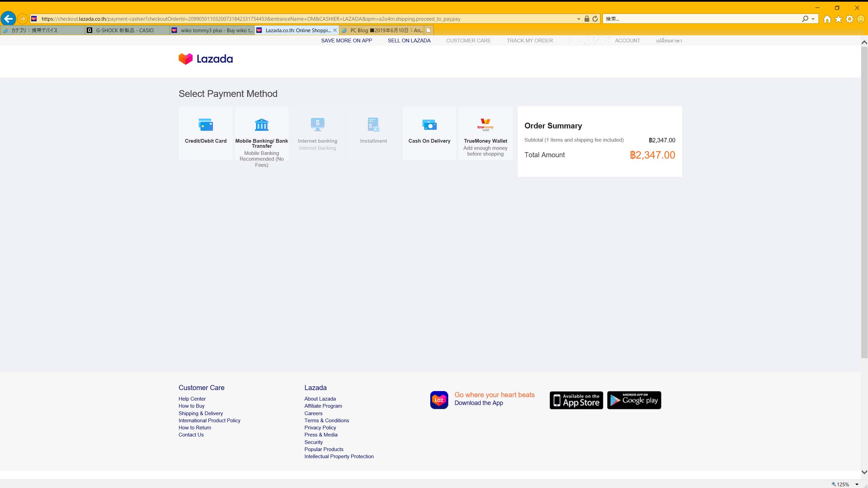Open the Shipping & Delivery link
This screenshot has width=868, height=488.
pos(201,413)
